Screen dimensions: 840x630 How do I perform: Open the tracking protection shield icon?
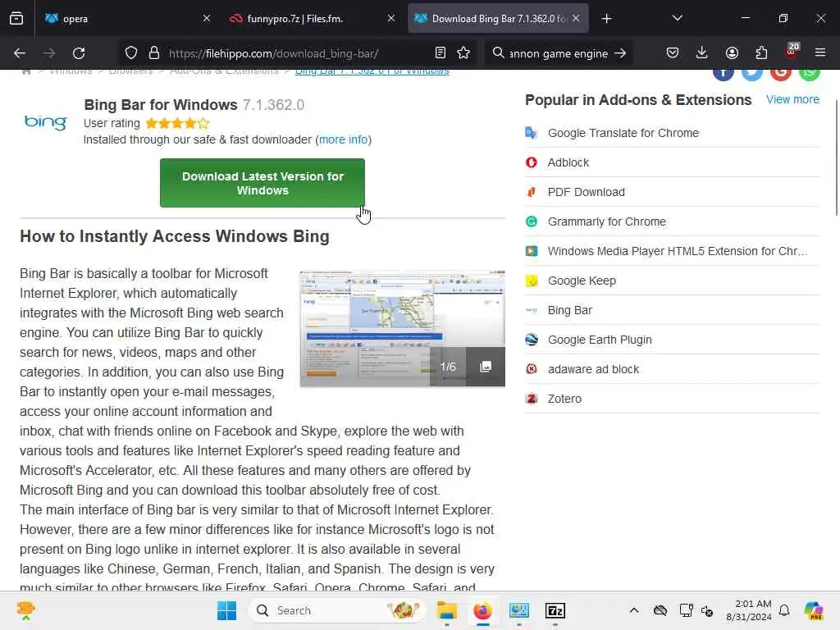click(x=131, y=52)
